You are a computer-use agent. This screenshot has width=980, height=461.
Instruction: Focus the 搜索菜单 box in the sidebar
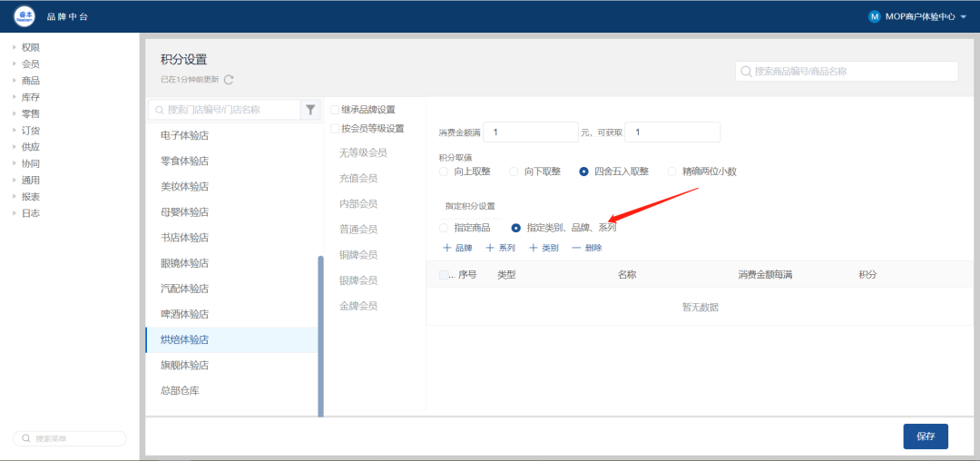pyautogui.click(x=70, y=438)
